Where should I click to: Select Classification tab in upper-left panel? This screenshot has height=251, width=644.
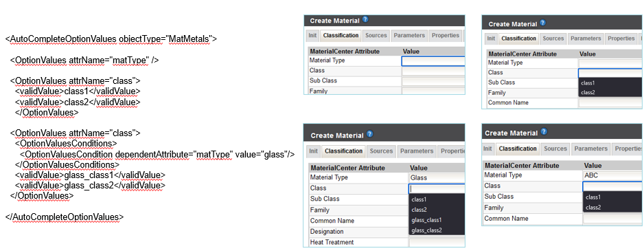tap(341, 36)
